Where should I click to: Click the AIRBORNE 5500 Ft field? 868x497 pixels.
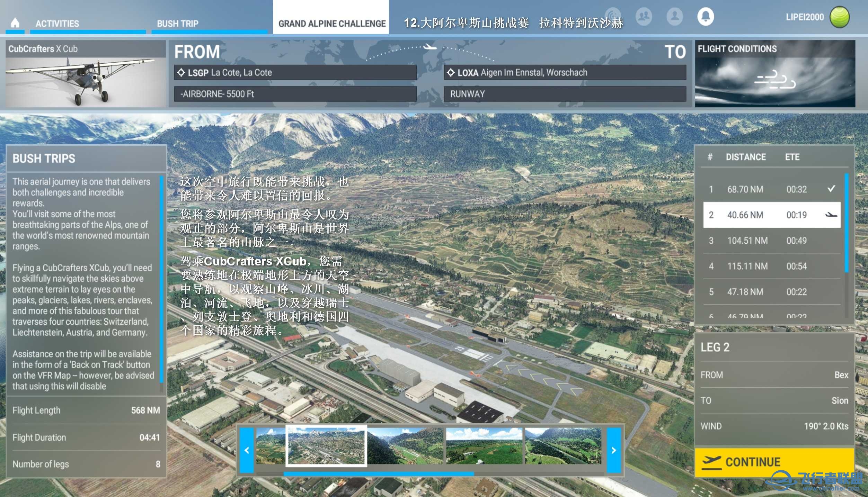point(295,94)
